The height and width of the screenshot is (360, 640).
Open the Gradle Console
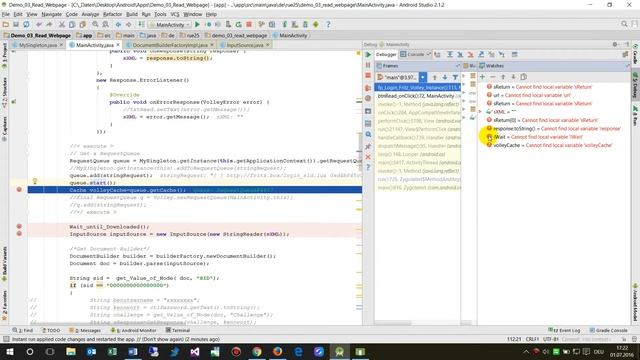[609, 330]
